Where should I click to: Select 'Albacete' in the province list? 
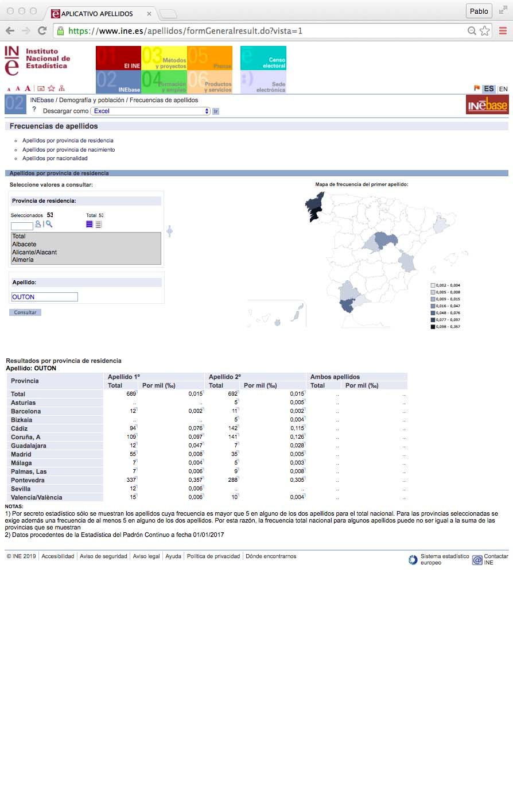[x=24, y=245]
